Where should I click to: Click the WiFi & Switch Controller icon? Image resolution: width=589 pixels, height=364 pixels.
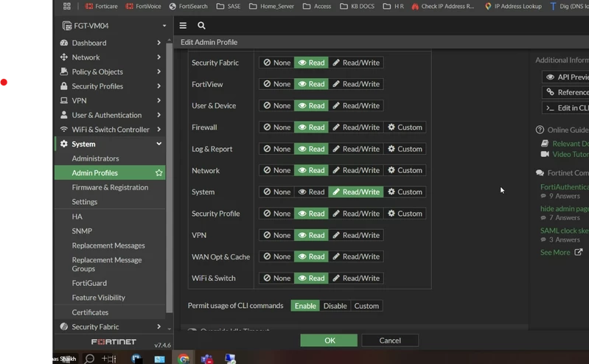click(64, 129)
